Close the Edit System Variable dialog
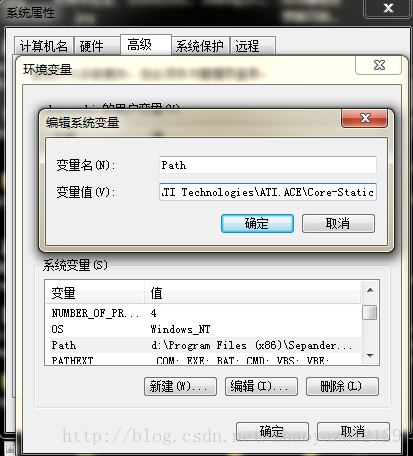The height and width of the screenshot is (456, 413). point(365,118)
